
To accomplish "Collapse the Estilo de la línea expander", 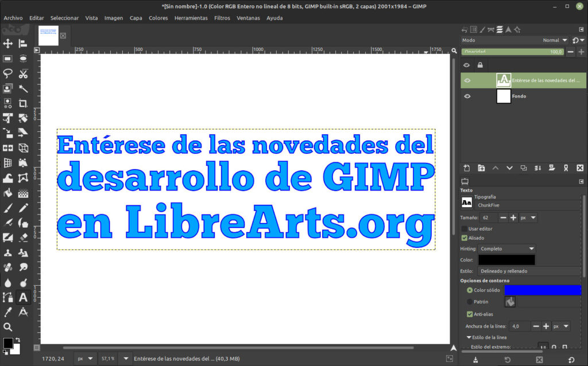I will coord(469,337).
